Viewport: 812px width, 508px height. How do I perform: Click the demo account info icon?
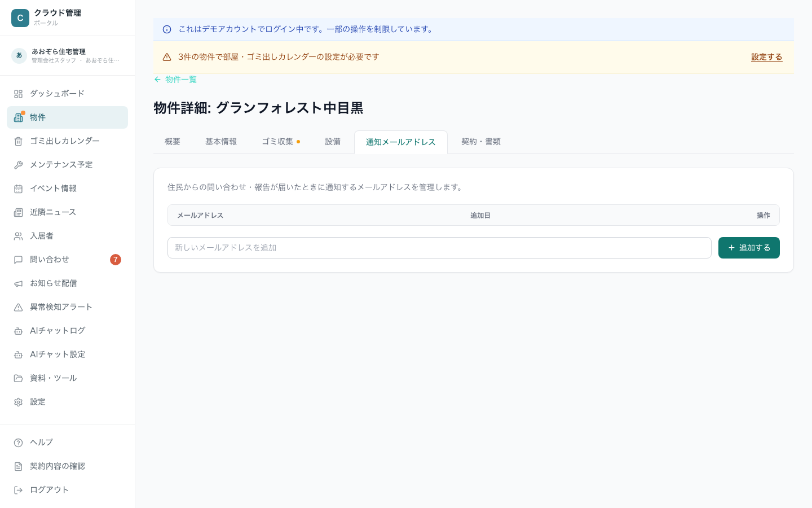click(167, 29)
